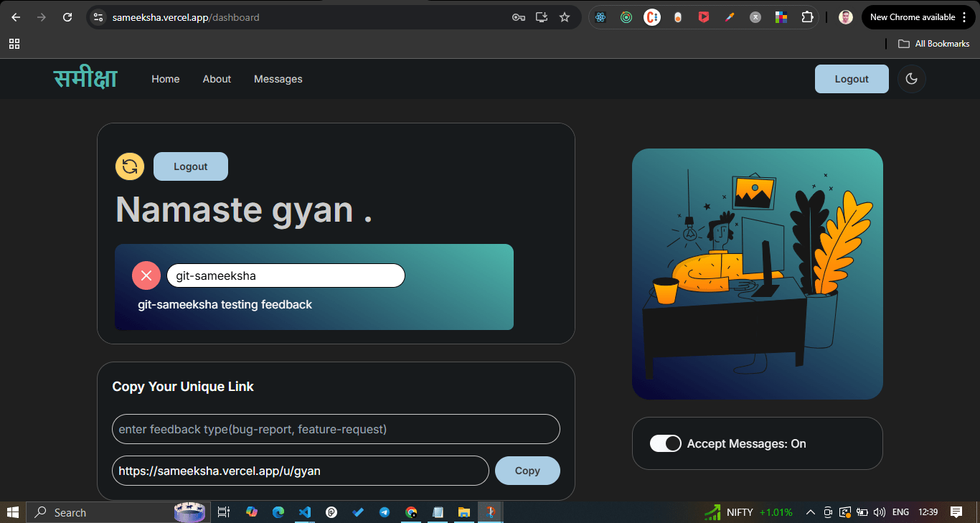This screenshot has height=523, width=980.
Task: Show hidden system tray icons chevron
Action: [x=811, y=512]
